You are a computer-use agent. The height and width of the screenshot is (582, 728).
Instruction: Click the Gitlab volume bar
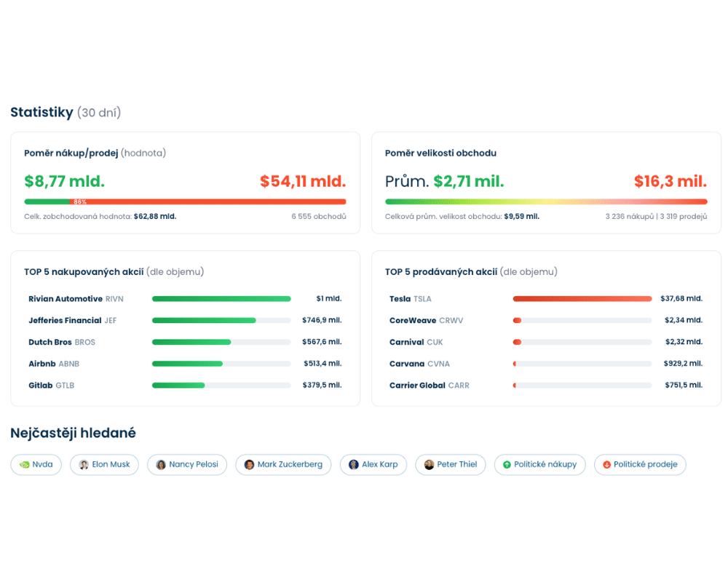click(x=221, y=386)
